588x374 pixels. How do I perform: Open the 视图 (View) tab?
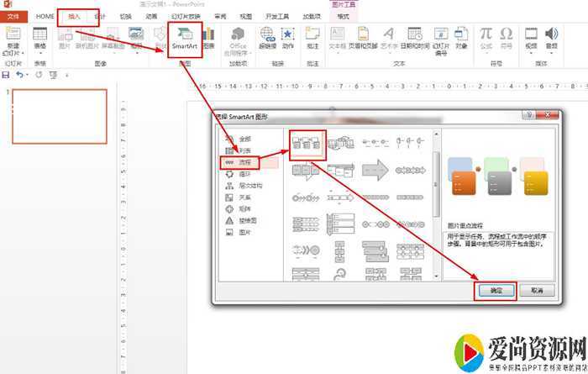point(245,17)
